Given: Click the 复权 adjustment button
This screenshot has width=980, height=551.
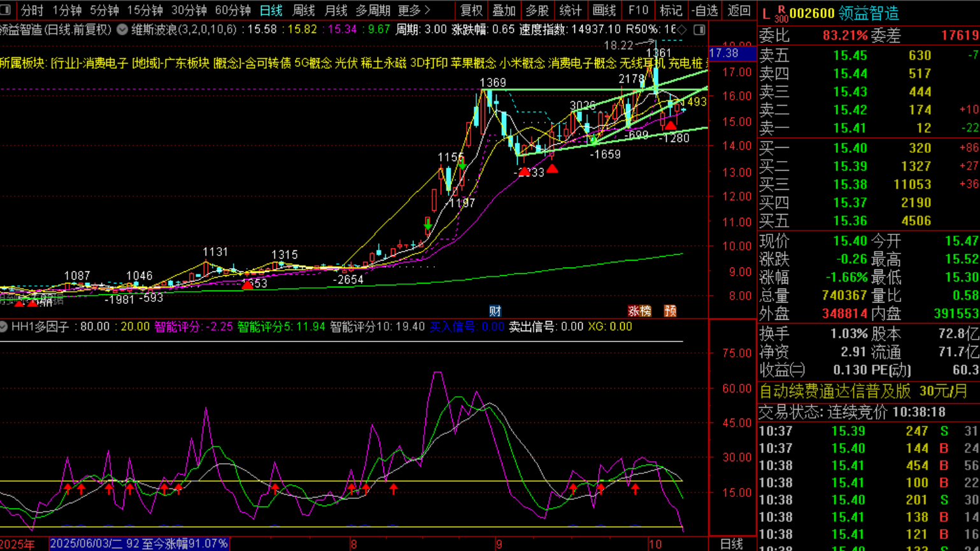Looking at the screenshot, I should click(471, 10).
